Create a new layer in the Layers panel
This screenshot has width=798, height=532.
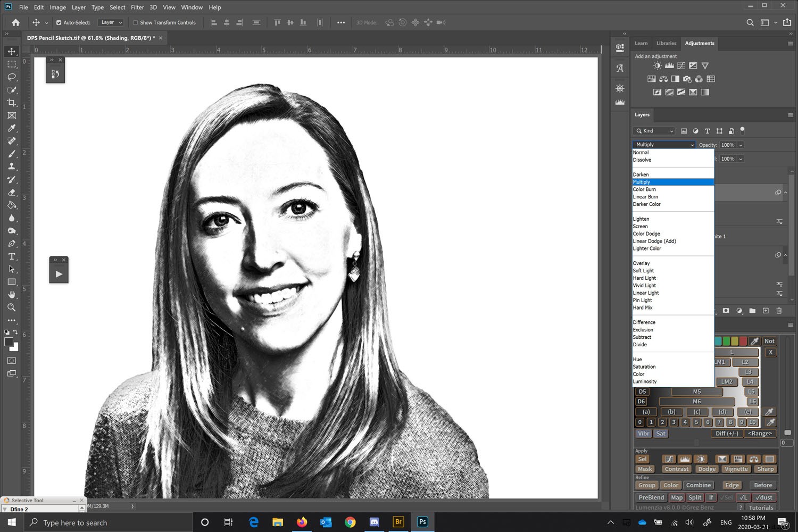click(766, 311)
